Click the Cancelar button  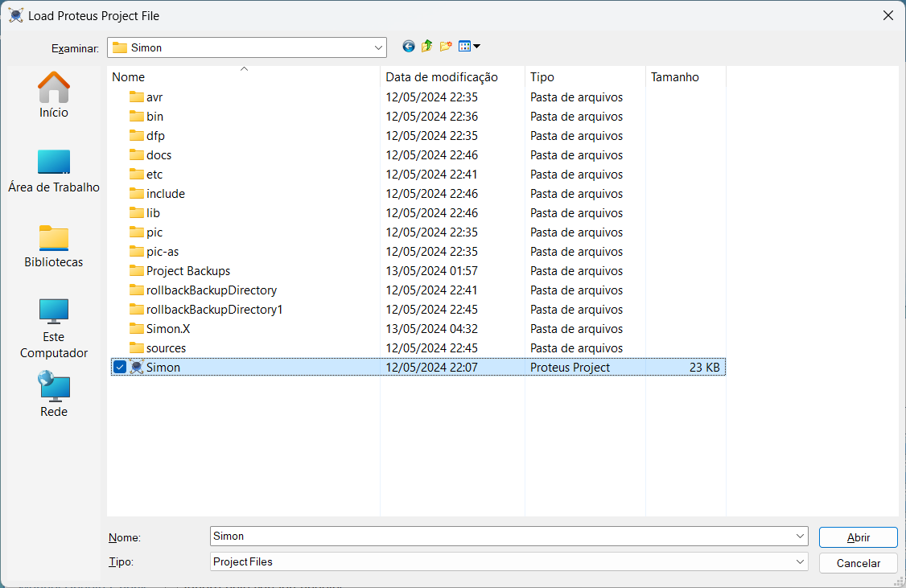point(858,563)
